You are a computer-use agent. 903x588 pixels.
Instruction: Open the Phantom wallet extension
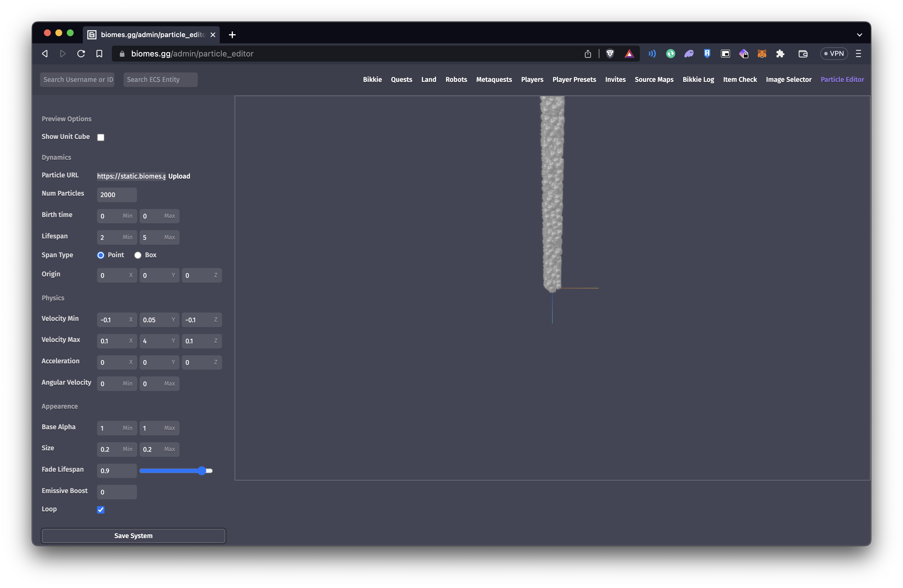pyautogui.click(x=689, y=53)
